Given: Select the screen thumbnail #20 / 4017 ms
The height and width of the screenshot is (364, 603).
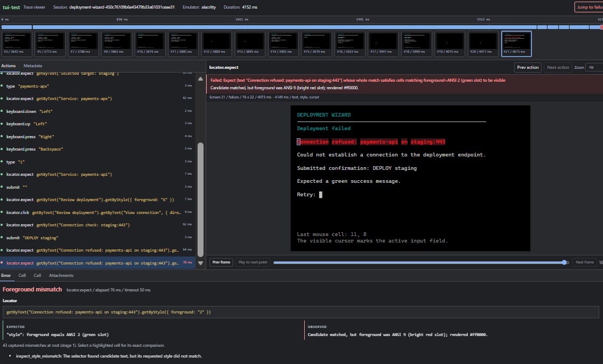Looking at the screenshot, I should (483, 44).
